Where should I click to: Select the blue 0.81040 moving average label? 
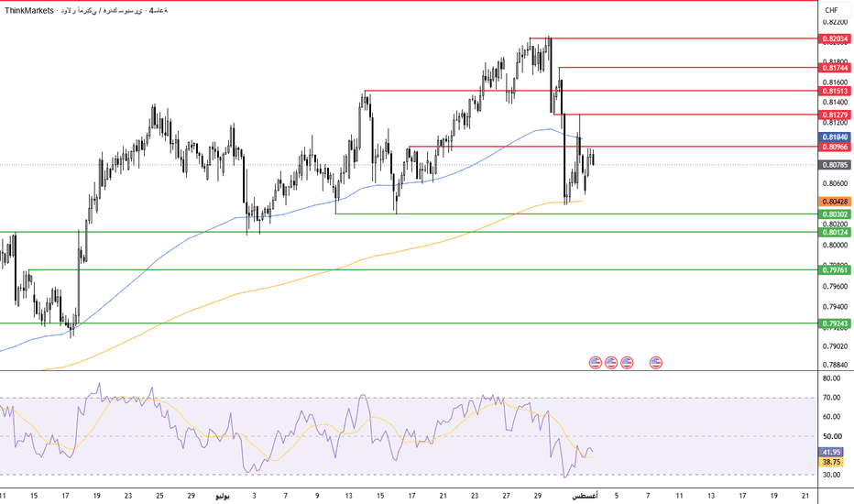835,137
